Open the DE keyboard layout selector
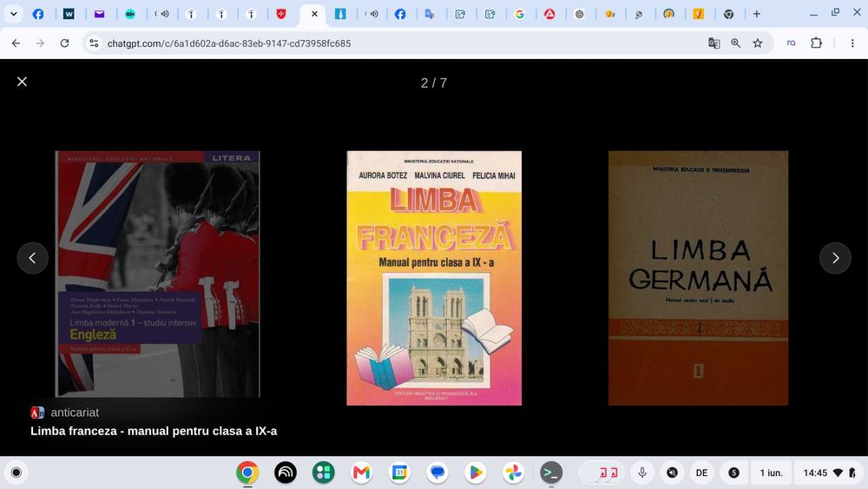Image resolution: width=868 pixels, height=489 pixels. click(x=702, y=472)
